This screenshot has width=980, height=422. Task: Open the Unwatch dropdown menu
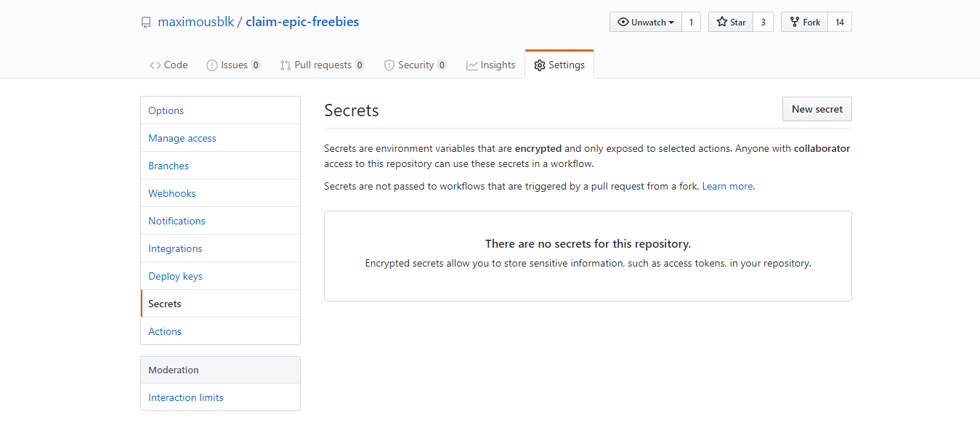coord(646,22)
